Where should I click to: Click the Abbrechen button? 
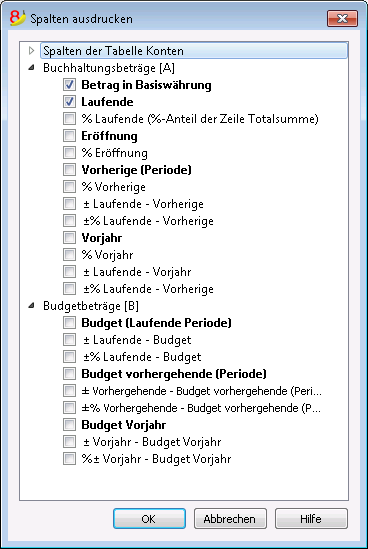click(230, 519)
